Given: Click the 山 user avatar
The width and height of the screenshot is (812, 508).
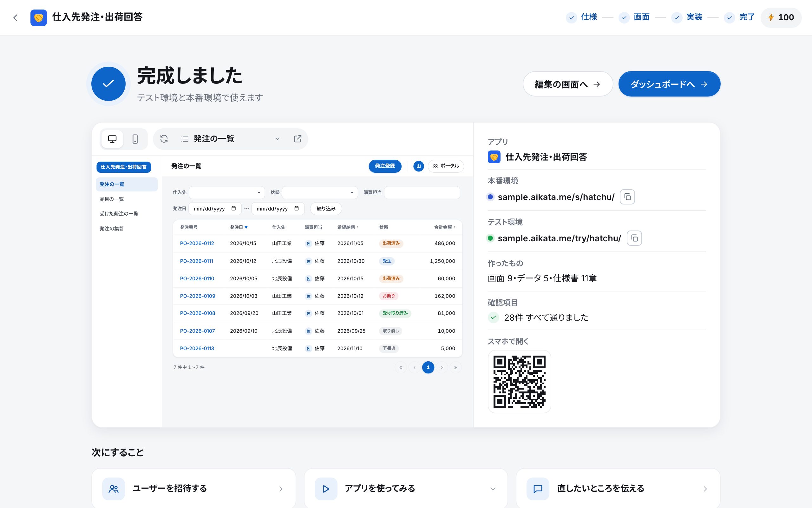Looking at the screenshot, I should point(418,166).
